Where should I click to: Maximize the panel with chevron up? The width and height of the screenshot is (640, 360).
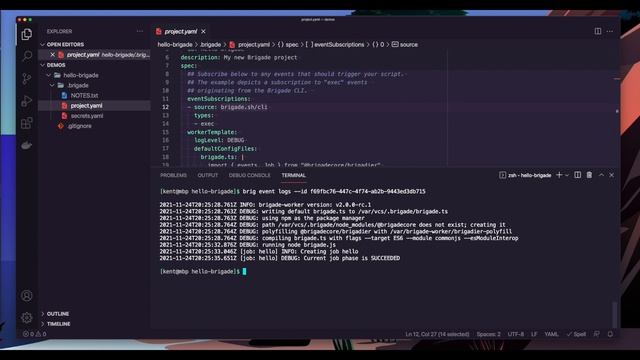601,175
